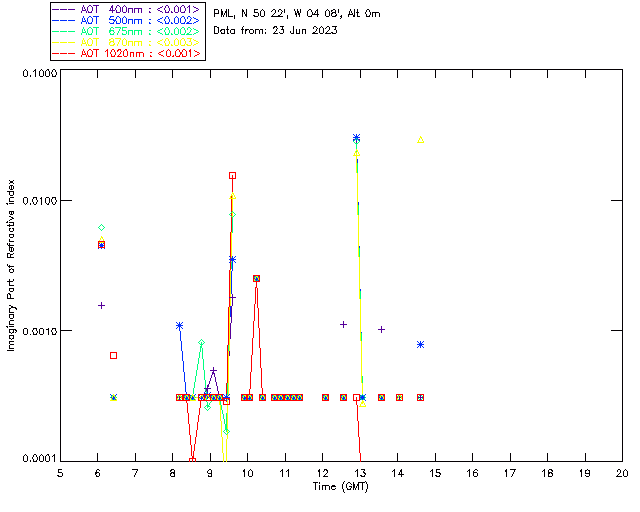Click the x-axis tick label 6
This screenshot has height=512, width=640.
point(98,473)
